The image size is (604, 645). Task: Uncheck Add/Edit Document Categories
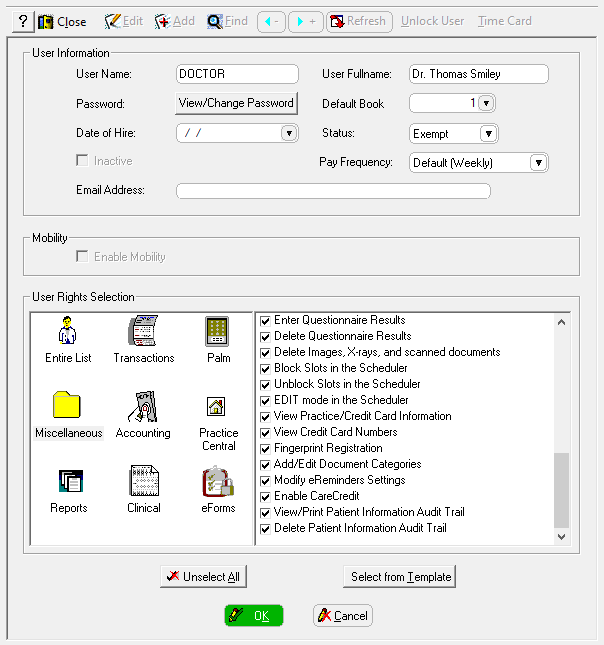265,465
